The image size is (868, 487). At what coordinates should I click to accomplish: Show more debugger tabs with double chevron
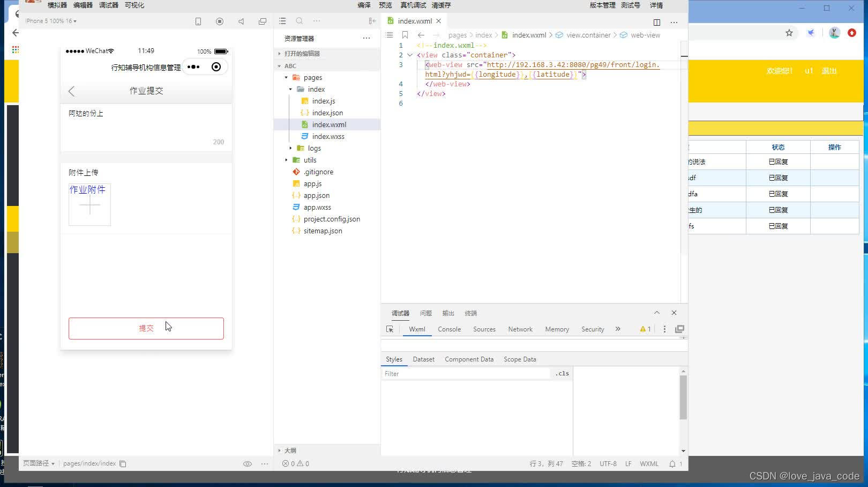coord(618,329)
